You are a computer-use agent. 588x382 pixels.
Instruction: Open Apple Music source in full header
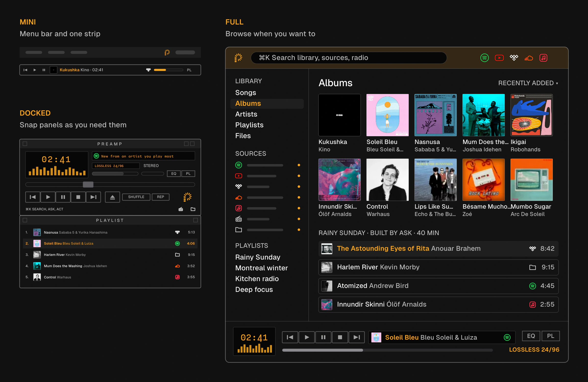coord(543,58)
